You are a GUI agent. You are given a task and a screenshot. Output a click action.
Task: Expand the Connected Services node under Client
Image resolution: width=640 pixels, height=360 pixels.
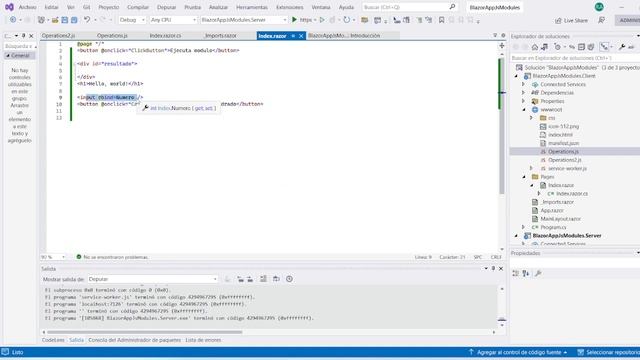[x=524, y=84]
